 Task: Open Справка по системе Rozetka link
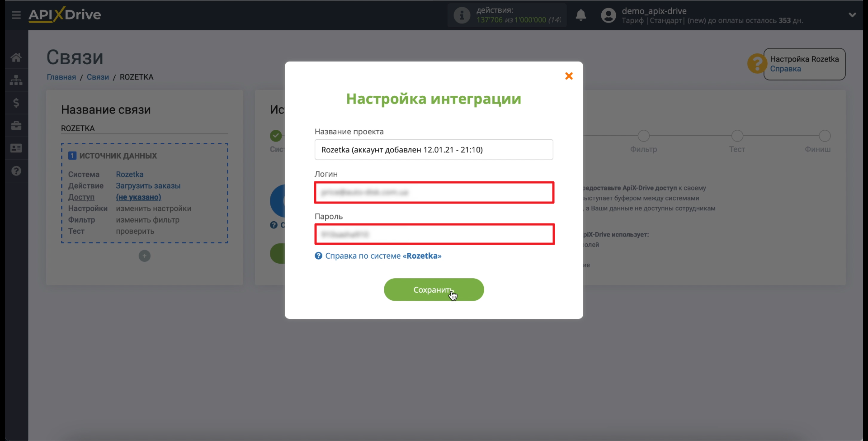click(383, 256)
